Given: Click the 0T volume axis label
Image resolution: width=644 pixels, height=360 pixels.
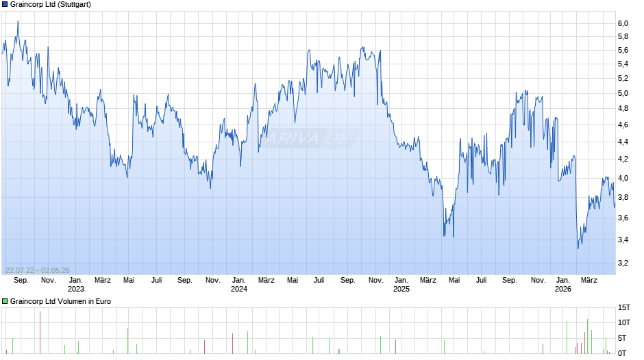Looking at the screenshot, I should pos(622,353).
